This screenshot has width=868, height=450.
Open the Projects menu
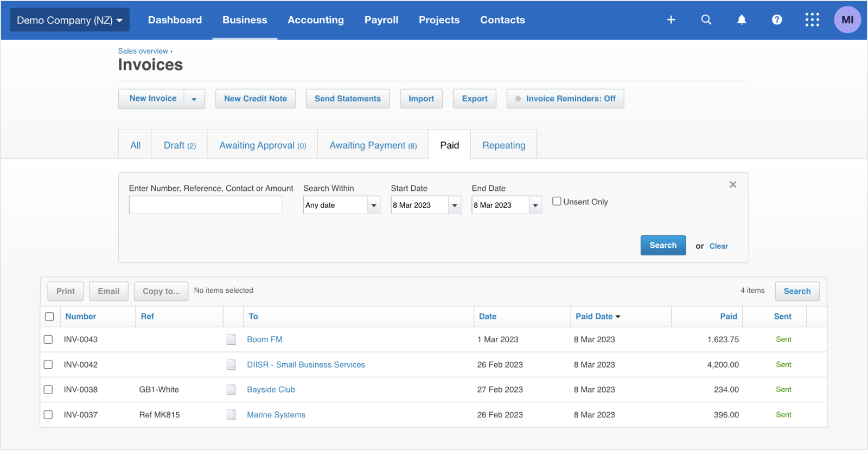coord(439,20)
